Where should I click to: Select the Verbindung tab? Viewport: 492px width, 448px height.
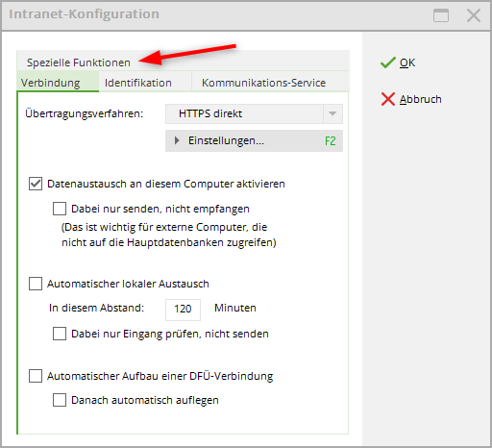point(50,83)
